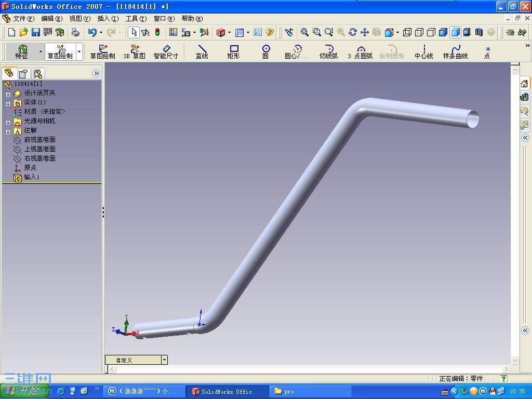Click the Smart Dimension (智能尺寸) tool

tap(166, 51)
